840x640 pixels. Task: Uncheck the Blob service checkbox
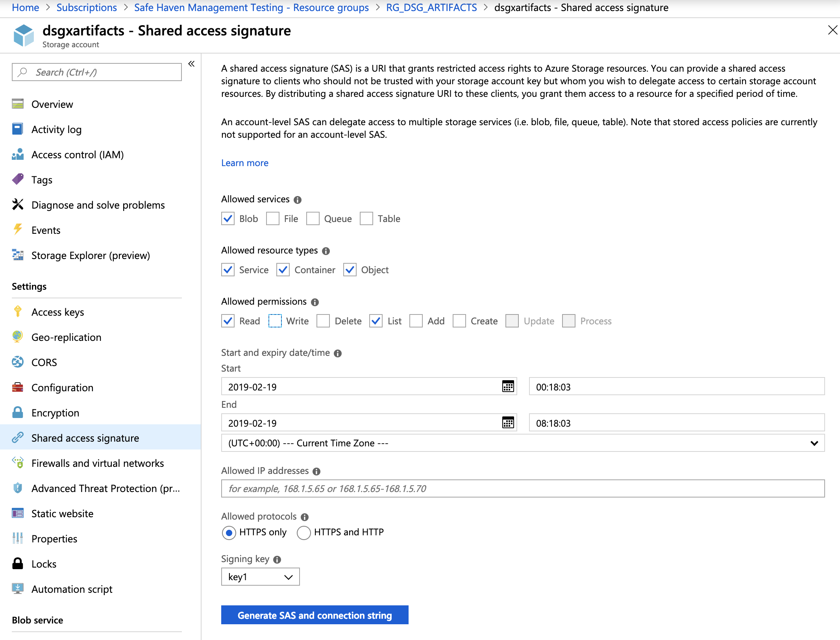point(228,218)
